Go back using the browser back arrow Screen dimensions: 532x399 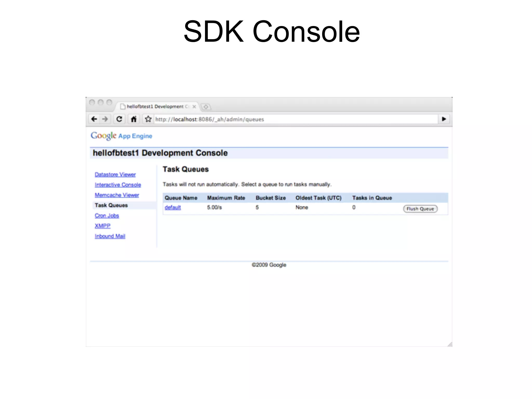coord(94,119)
